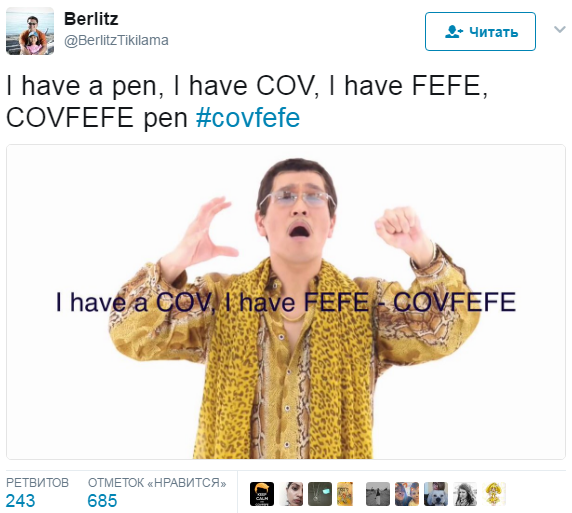
Task: Expand the tweet options chevron
Action: coord(559,29)
